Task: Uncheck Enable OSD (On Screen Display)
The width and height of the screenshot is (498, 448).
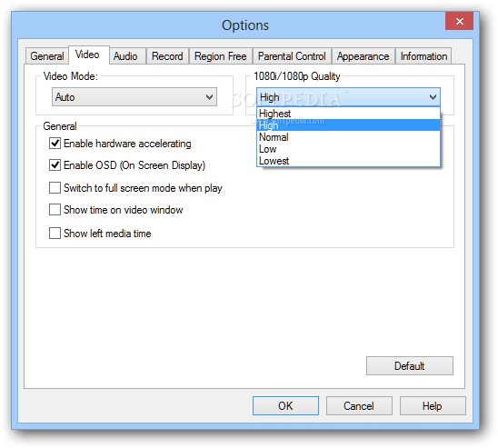Action: [x=55, y=165]
